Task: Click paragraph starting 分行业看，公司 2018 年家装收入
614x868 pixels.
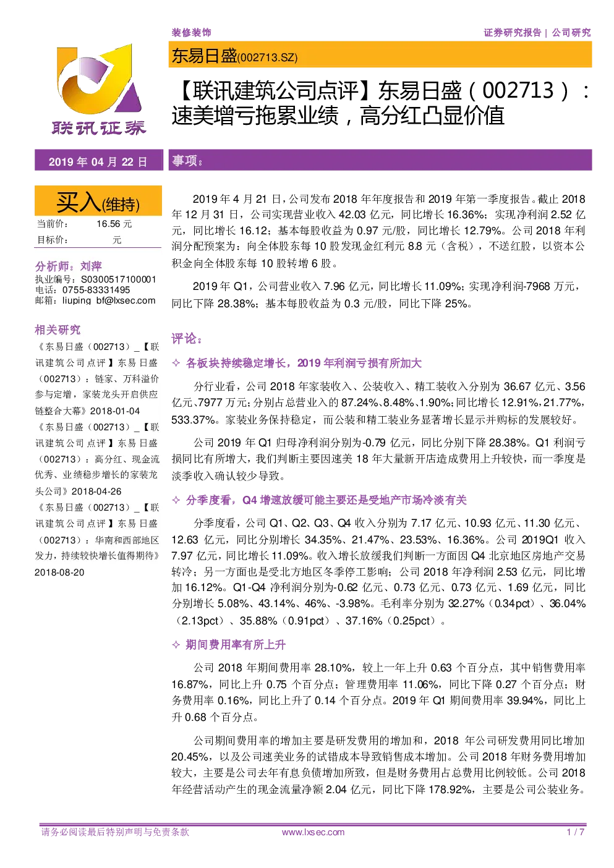Action: (x=378, y=403)
